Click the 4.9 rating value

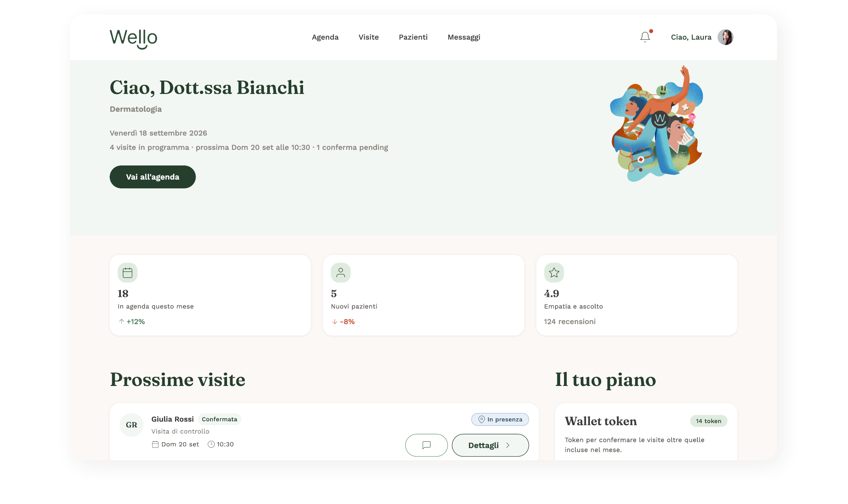coord(552,293)
